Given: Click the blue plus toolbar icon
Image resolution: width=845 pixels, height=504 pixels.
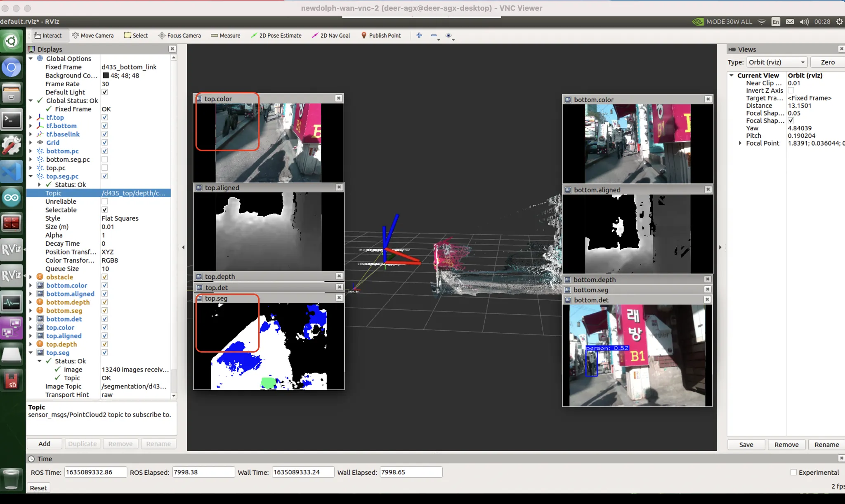Looking at the screenshot, I should click(x=419, y=35).
